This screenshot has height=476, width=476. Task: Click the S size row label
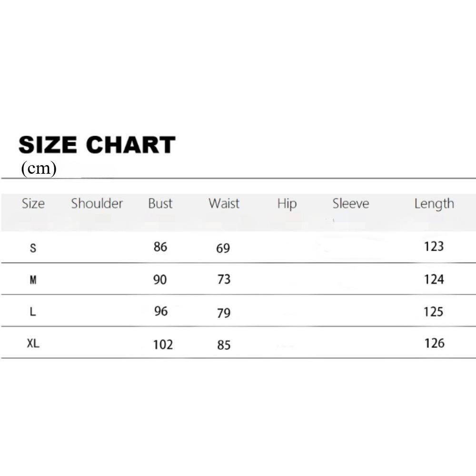33,248
